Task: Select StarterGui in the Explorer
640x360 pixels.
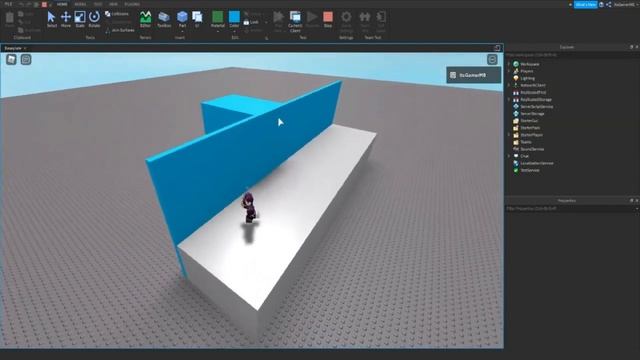Action: coord(529,121)
